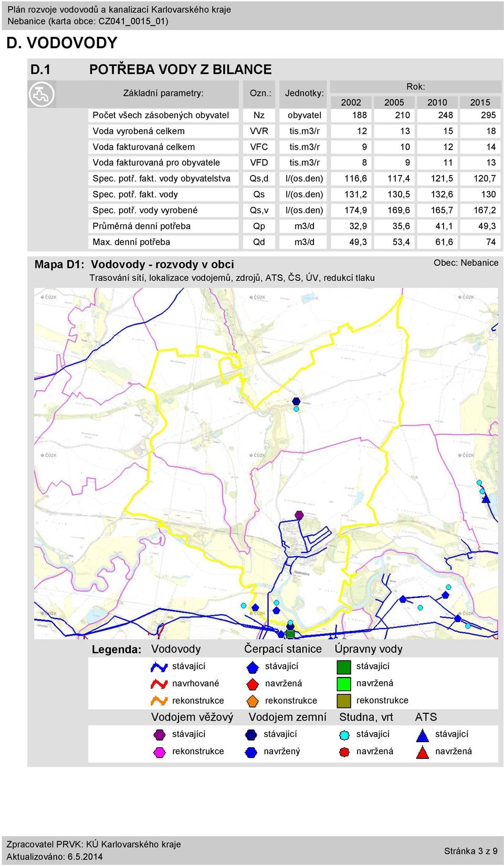The image size is (504, 866).
Task: Click the olive swatch for Úpravny vody rekonstrukce
Action: (x=344, y=701)
